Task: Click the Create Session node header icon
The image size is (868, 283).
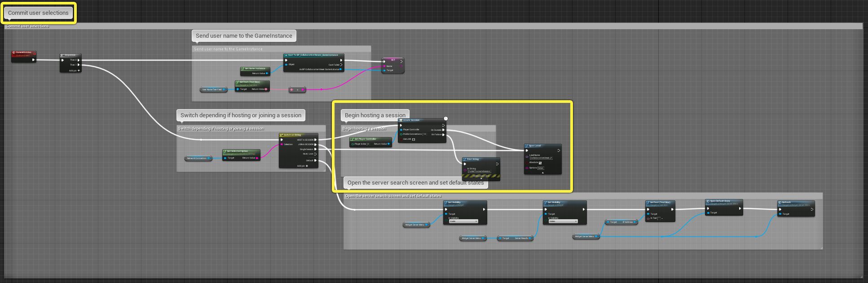Action: tap(401, 120)
